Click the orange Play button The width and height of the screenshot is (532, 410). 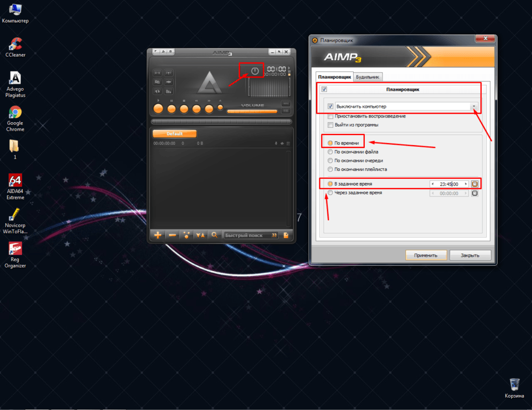pyautogui.click(x=159, y=109)
